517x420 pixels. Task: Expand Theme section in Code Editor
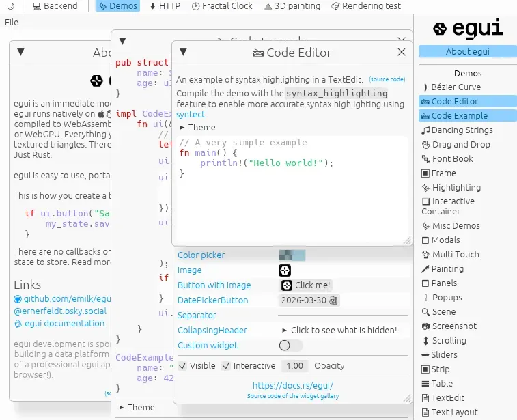click(197, 128)
